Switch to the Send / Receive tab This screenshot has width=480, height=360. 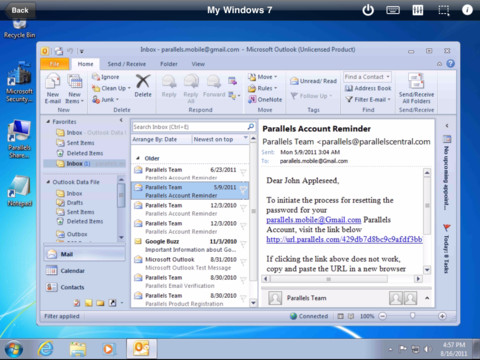[127, 64]
